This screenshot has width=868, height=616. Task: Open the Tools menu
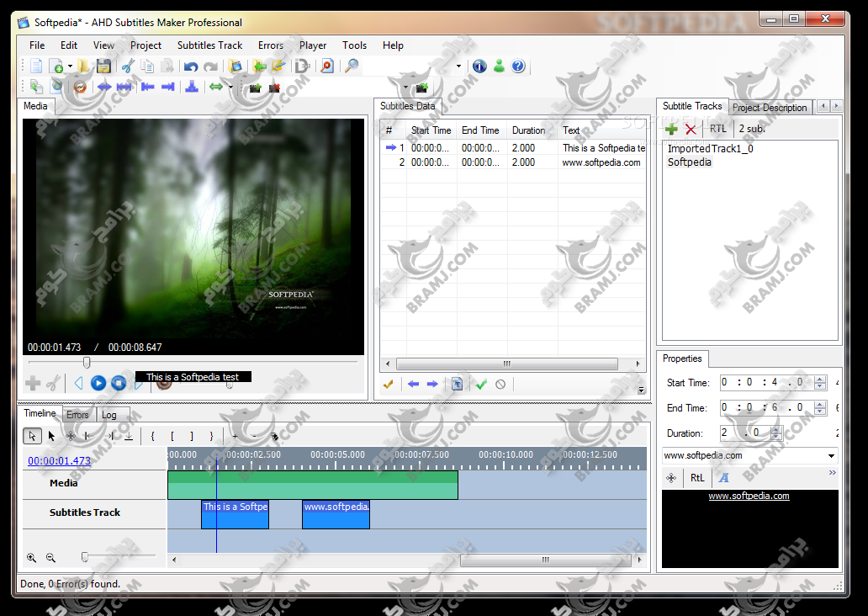[x=354, y=45]
